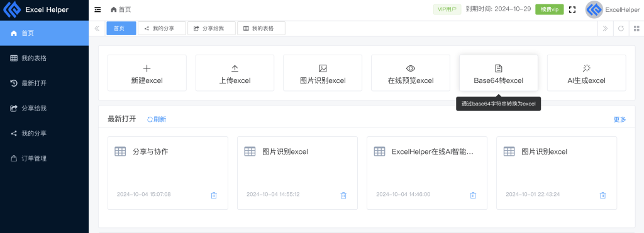Switch to the 我的表格 tab

[261, 28]
